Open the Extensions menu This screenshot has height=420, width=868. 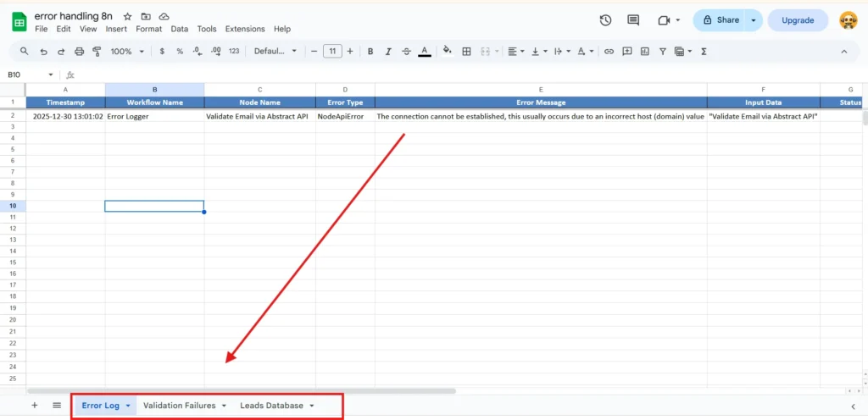tap(245, 29)
